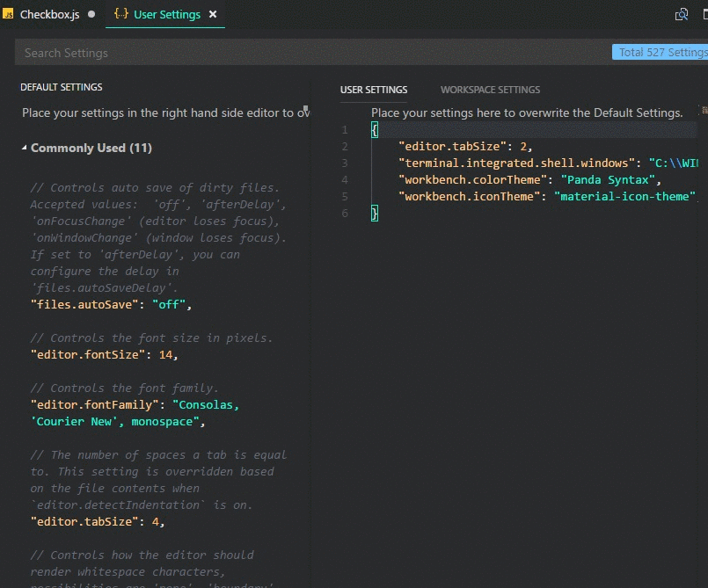Image resolution: width=708 pixels, height=588 pixels.
Task: Click the unsaved dot on Checkbox.js tab
Action: pyautogui.click(x=91, y=15)
